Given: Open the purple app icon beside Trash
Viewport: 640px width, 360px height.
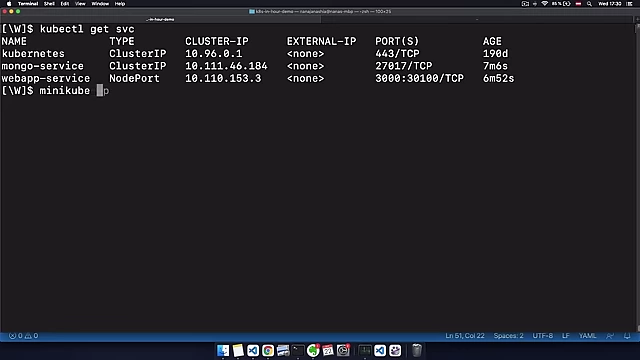Looking at the screenshot, I should (x=395, y=350).
